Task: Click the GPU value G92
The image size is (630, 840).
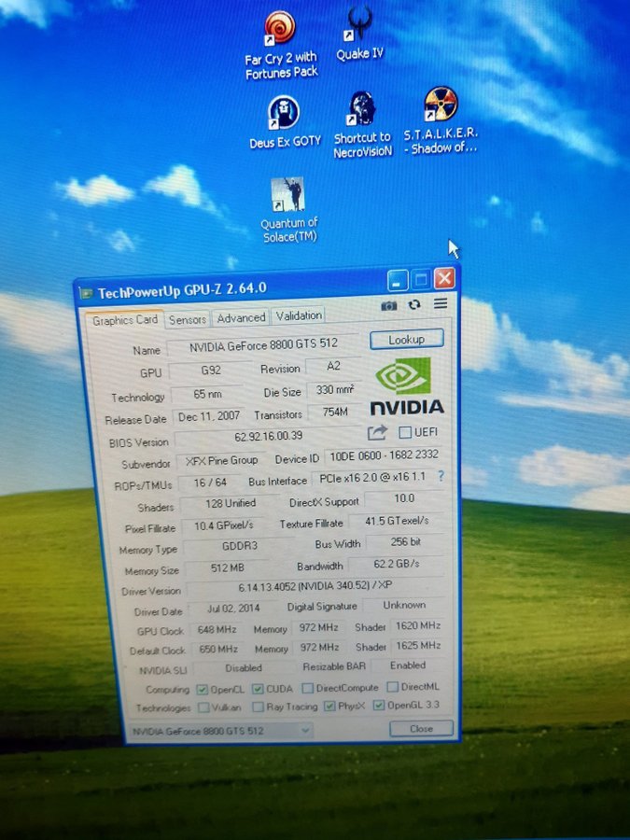Action: [211, 370]
